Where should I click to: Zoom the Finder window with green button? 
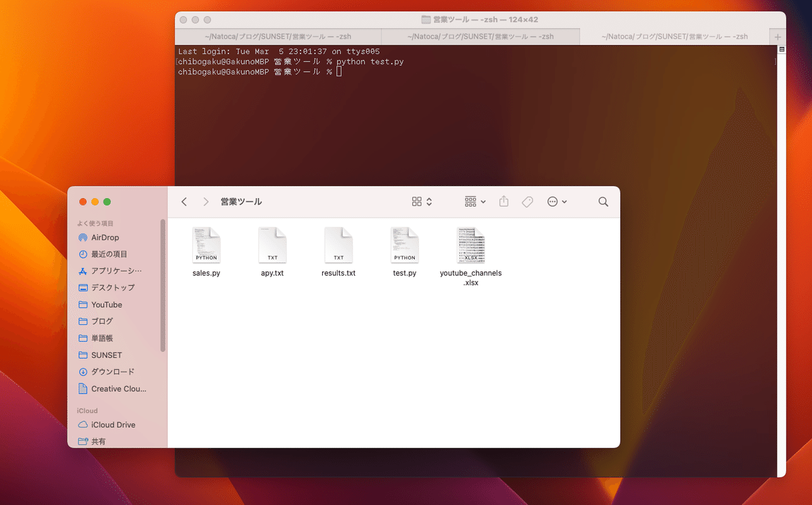[107, 201]
